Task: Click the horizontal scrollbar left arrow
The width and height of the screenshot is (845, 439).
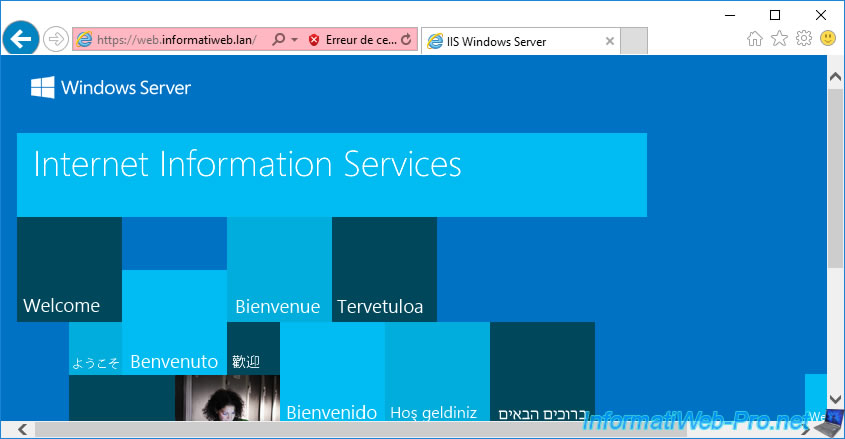Action: [22, 429]
